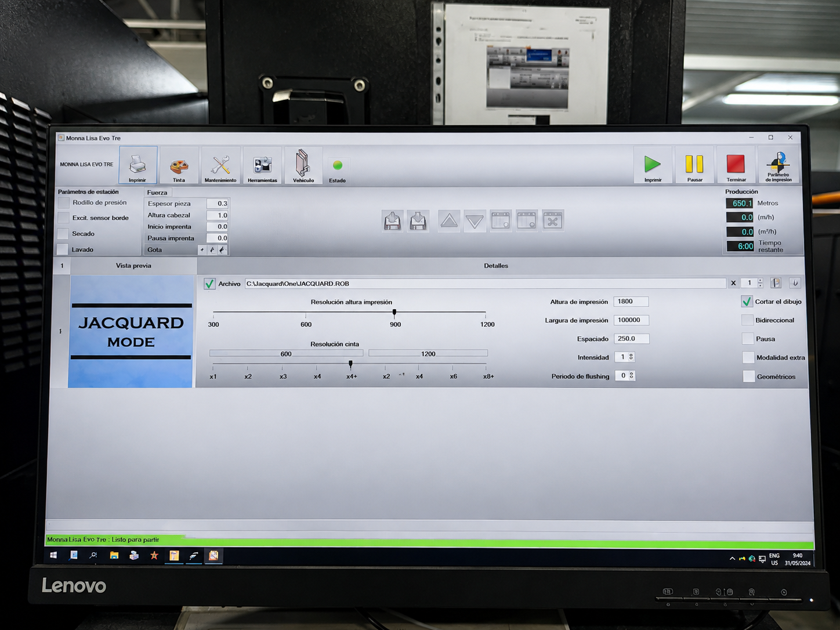Click the Vista previa column header
Image resolution: width=840 pixels, height=630 pixels.
tap(133, 266)
